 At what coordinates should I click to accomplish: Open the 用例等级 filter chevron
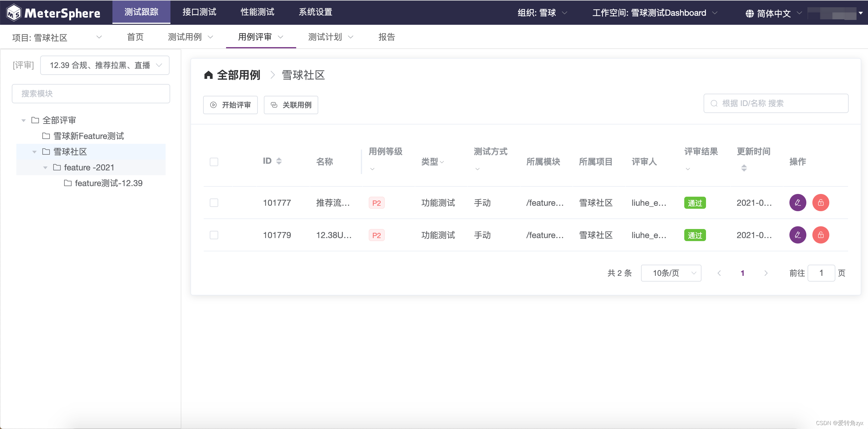pos(372,169)
